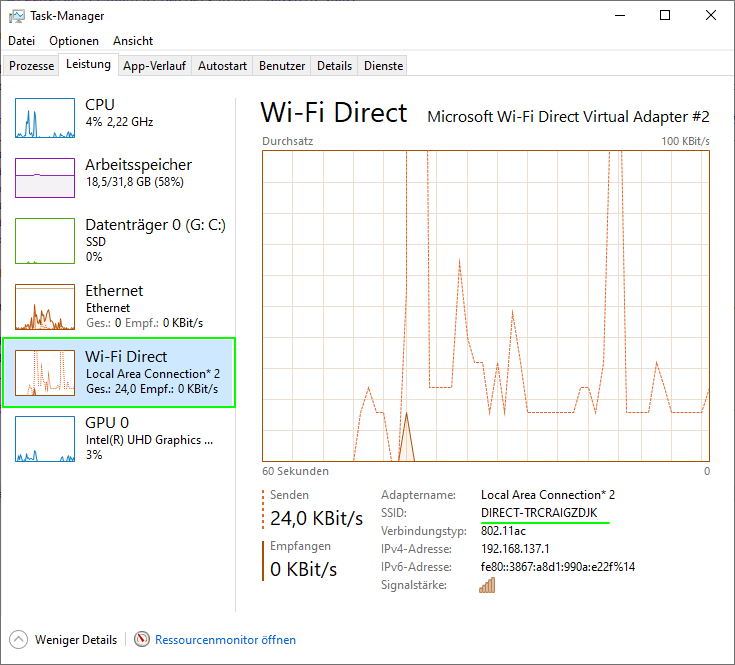This screenshot has width=735, height=665.
Task: Open the Optionen menu
Action: click(74, 41)
